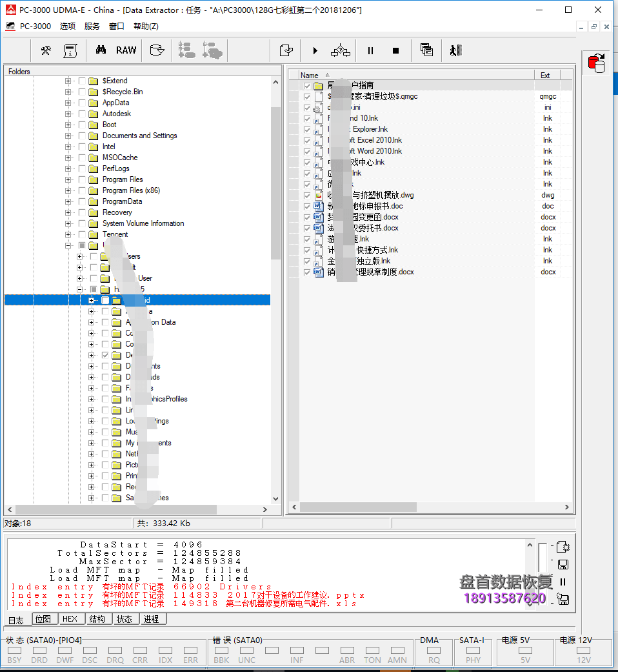Expand the $Recycle.Bin folder
The width and height of the screenshot is (618, 672).
[x=68, y=92]
